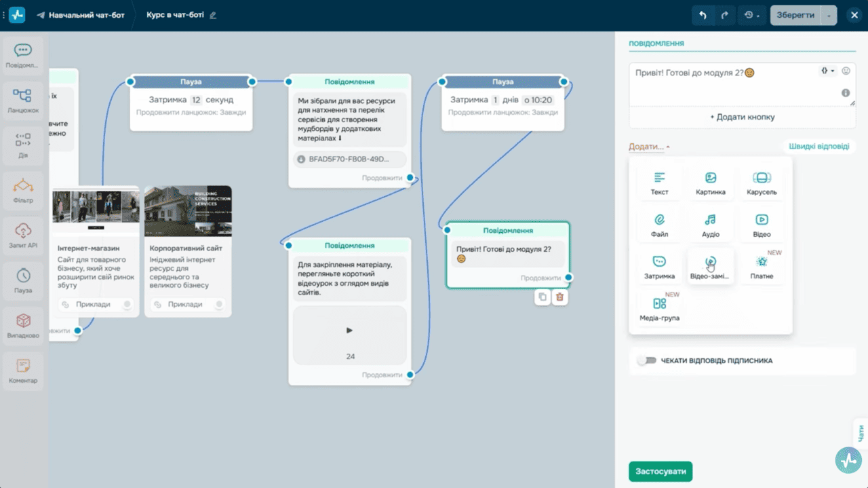
Task: Open the Навчальний чат-бот breadcrumb
Action: coord(81,15)
